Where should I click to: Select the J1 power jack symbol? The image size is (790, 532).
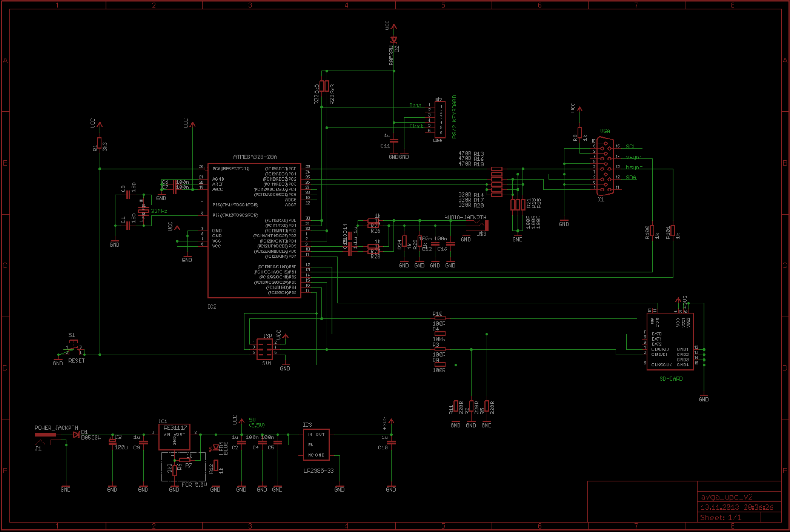51,439
